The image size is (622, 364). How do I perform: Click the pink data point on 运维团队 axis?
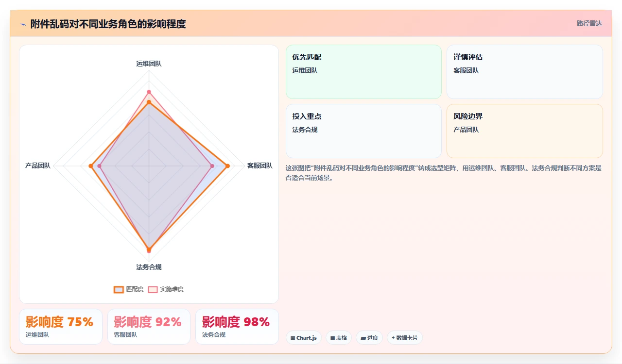click(x=149, y=92)
